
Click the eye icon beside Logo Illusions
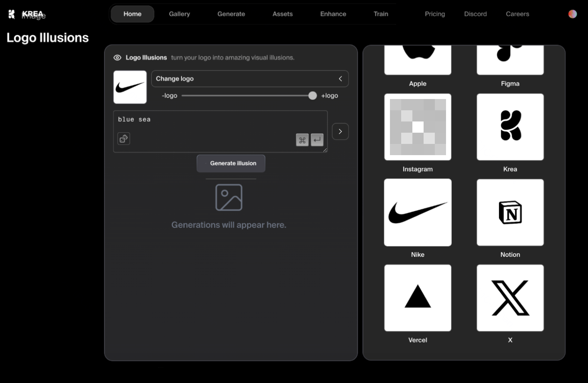pos(117,58)
